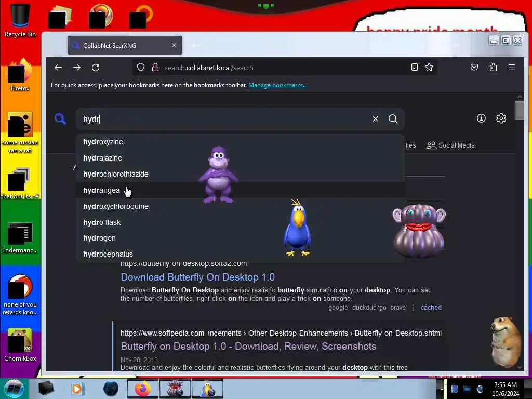Open the Endermanc... desktop icon
The image size is (532, 399).
20,237
